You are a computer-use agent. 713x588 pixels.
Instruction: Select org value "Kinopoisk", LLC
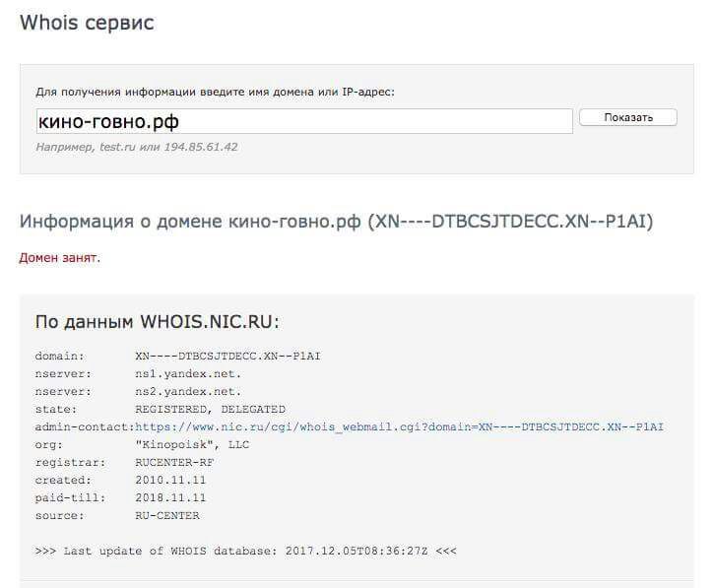point(192,445)
